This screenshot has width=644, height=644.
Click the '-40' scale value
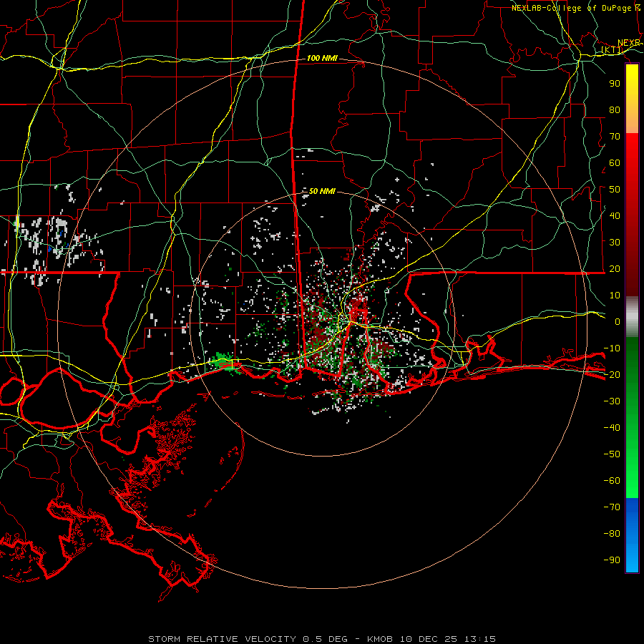612,428
